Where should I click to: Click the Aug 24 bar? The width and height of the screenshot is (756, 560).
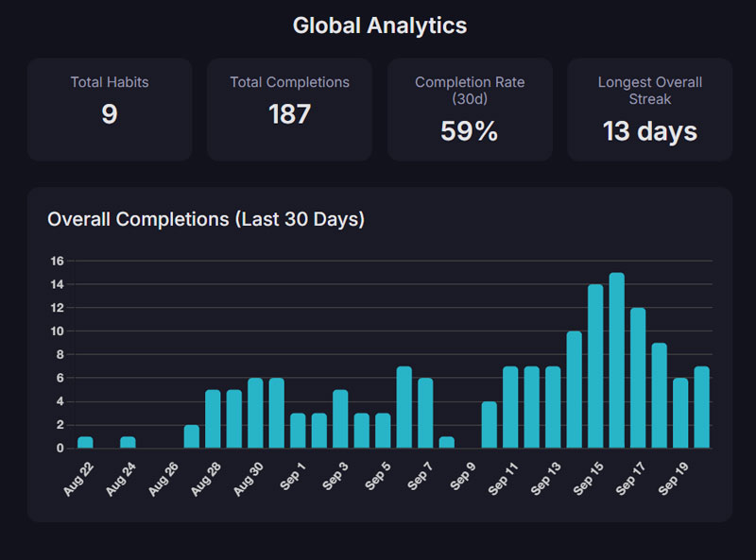tap(128, 442)
